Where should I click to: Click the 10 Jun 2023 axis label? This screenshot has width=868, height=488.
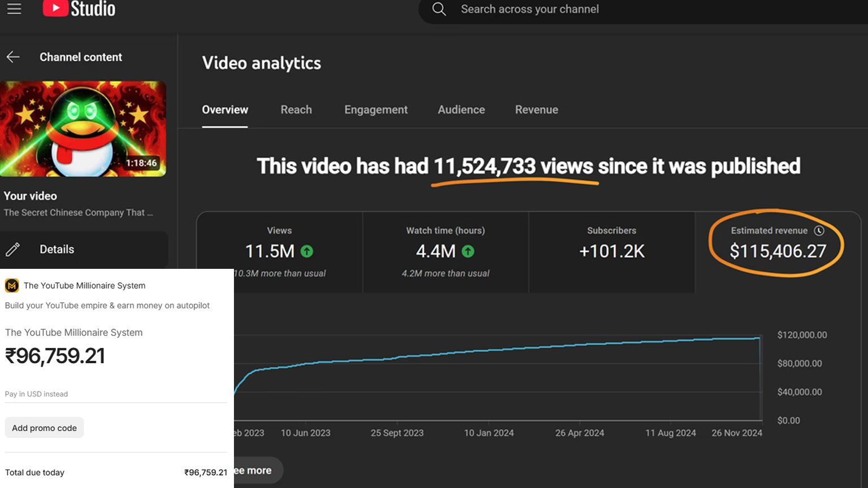pos(306,433)
